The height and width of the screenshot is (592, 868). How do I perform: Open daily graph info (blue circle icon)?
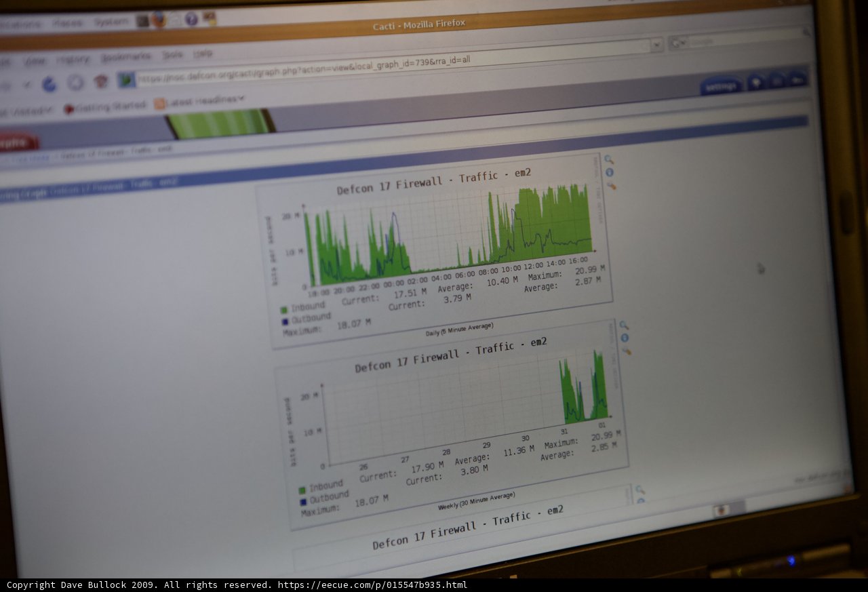(x=609, y=172)
